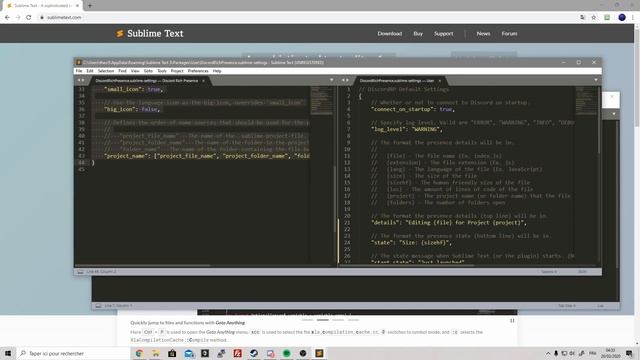Open the Find menu

[122, 71]
